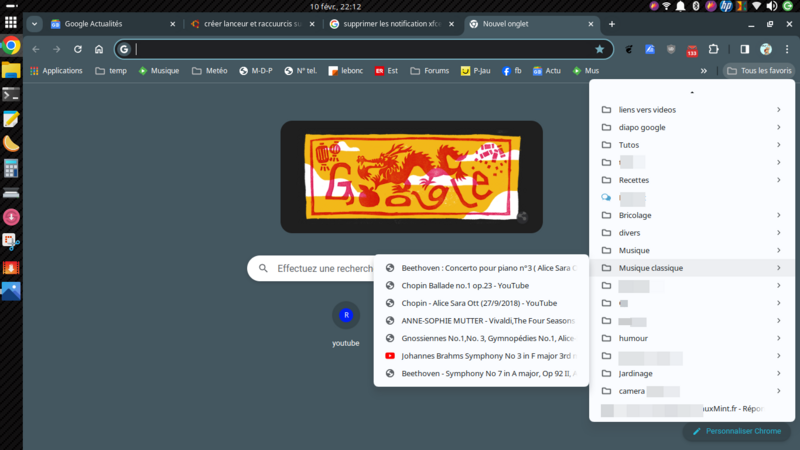Open the Metéo bookmarks folder
Image resolution: width=800 pixels, height=450 pixels.
(210, 71)
